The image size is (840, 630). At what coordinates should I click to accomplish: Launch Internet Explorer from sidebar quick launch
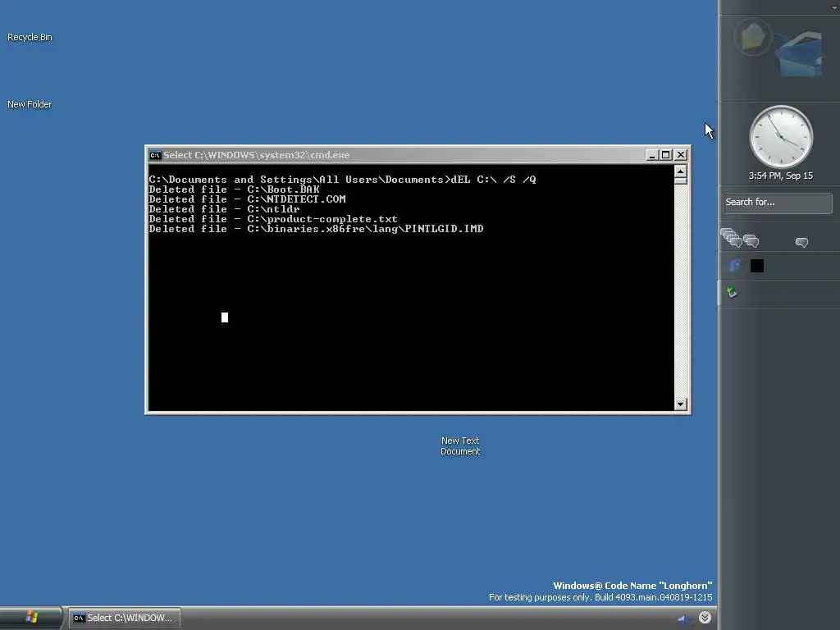tap(734, 265)
